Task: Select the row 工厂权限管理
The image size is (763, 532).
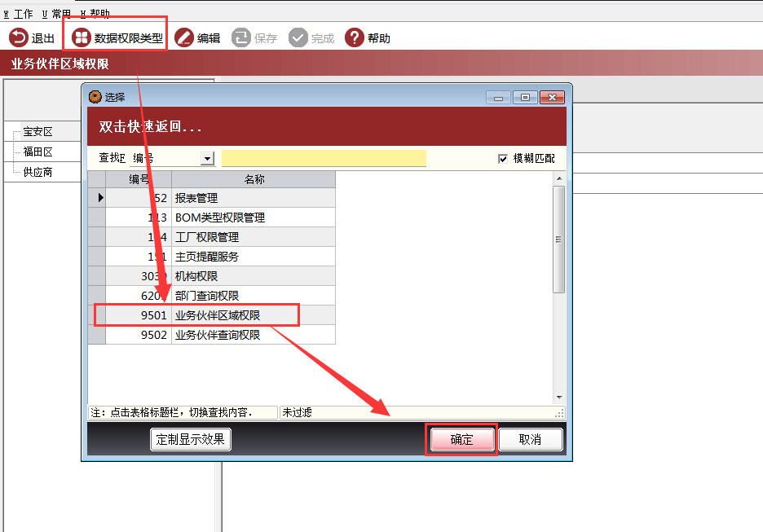Action: pyautogui.click(x=212, y=237)
